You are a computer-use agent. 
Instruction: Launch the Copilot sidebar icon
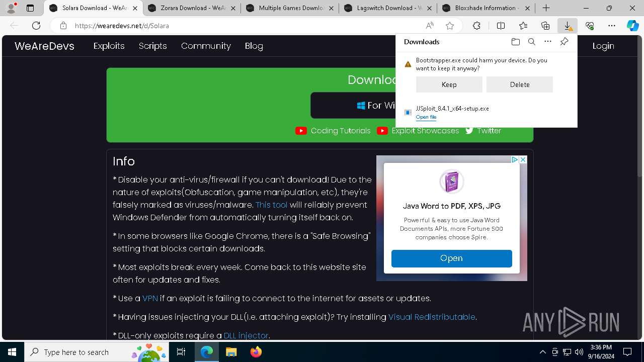[632, 26]
